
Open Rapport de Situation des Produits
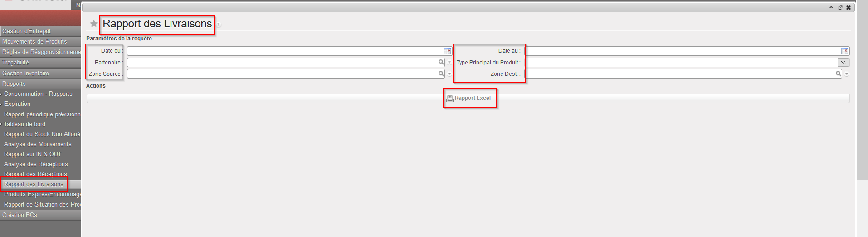(x=42, y=204)
